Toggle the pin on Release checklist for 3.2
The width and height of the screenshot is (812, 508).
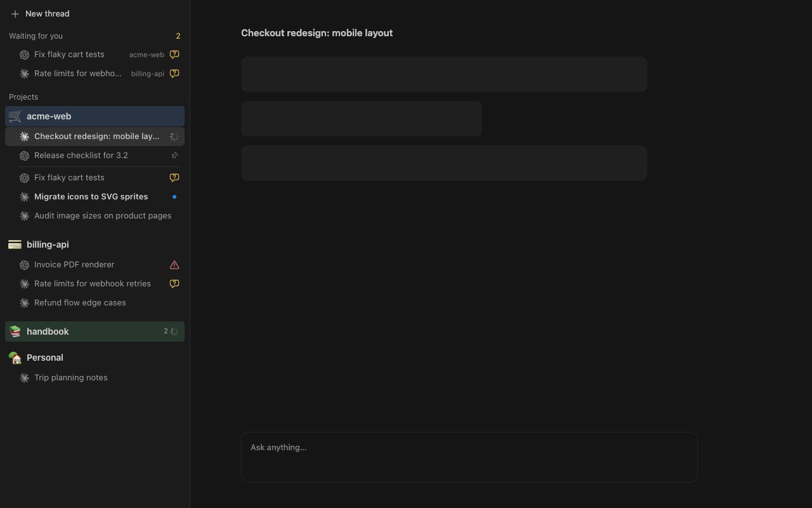coord(174,156)
